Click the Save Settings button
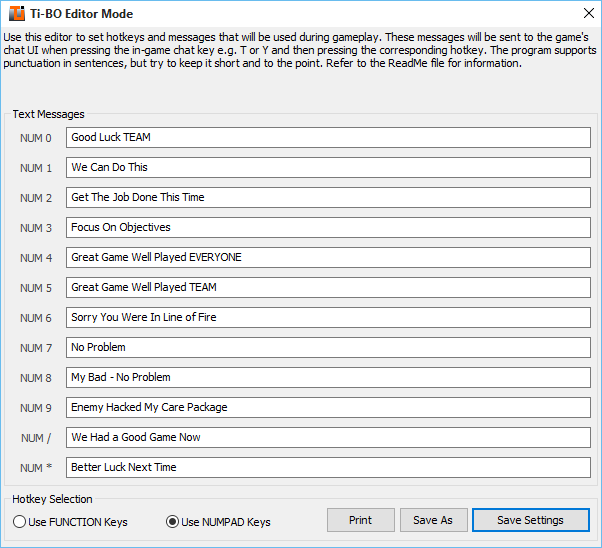602x548 pixels. coord(530,520)
